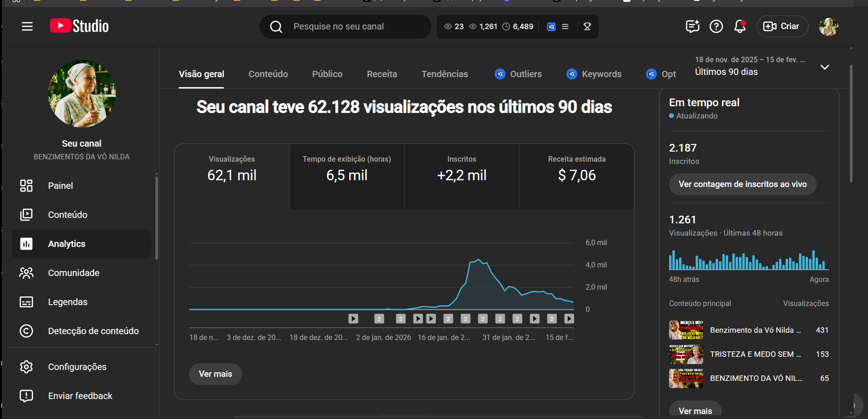The height and width of the screenshot is (419, 868).
Task: Click the '153' view count in Conteúdo principal
Action: pyautogui.click(x=822, y=354)
